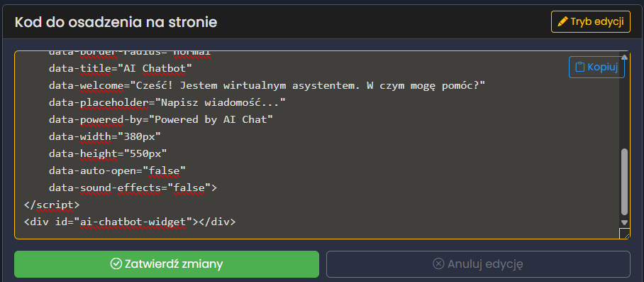644x282 pixels.
Task: Click the pencil icon in Tryb edycji
Action: (562, 21)
